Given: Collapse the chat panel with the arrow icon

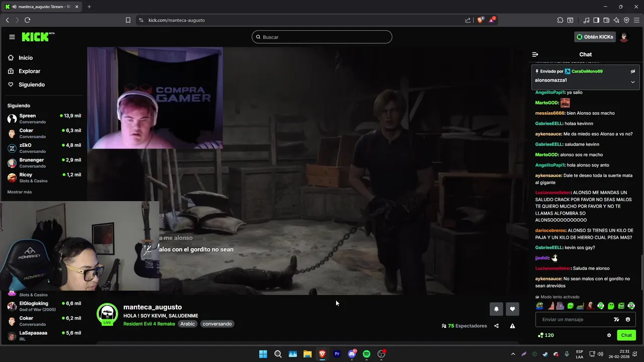Looking at the screenshot, I should click(535, 54).
